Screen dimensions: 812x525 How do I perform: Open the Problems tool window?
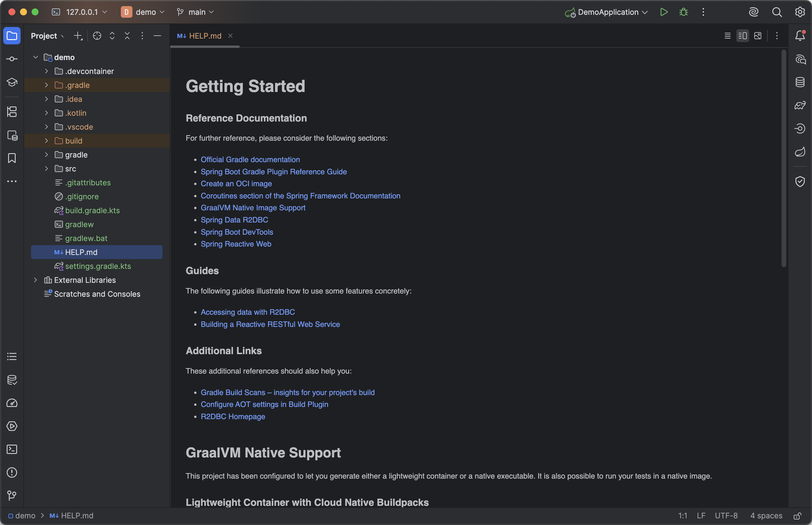[12, 472]
